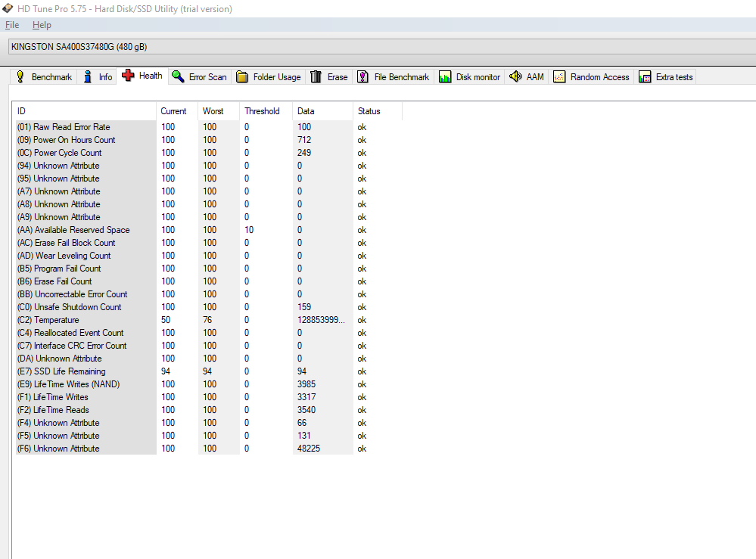The width and height of the screenshot is (756, 559).
Task: Switch to the Benchmark tab
Action: click(44, 76)
